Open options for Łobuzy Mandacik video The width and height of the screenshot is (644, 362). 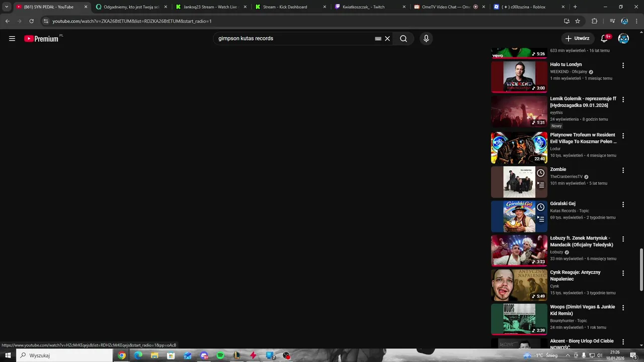click(x=623, y=239)
